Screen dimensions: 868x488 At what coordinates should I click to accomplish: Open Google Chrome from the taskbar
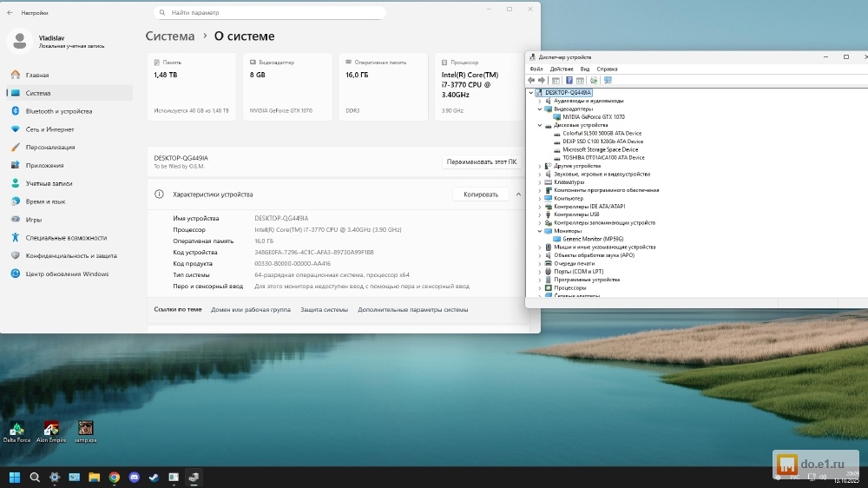[x=114, y=477]
